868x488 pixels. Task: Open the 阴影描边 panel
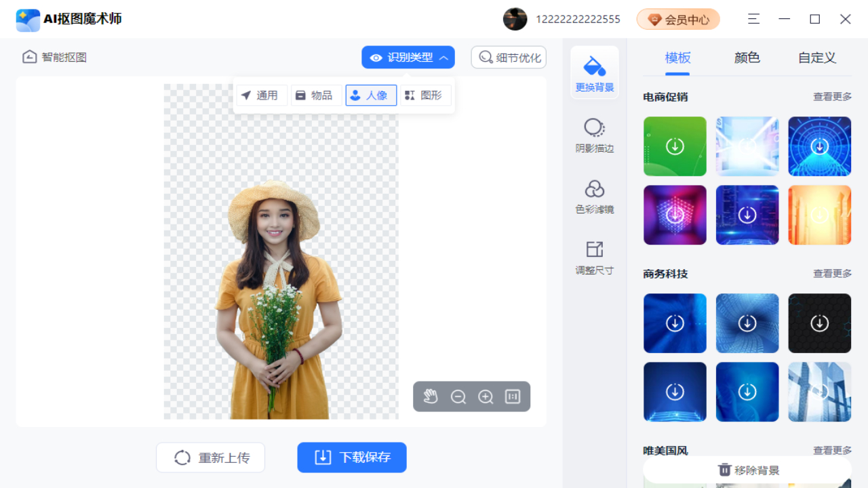[594, 136]
